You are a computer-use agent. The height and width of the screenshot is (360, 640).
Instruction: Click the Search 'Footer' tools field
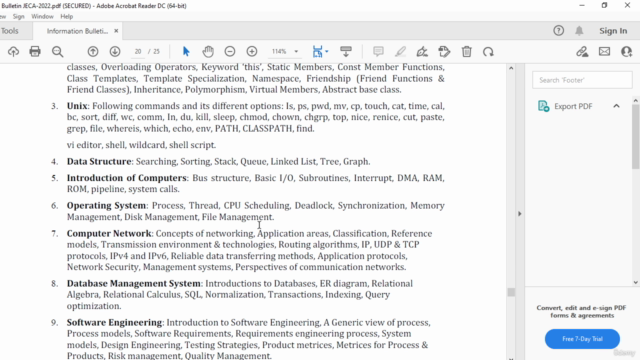coord(582,80)
